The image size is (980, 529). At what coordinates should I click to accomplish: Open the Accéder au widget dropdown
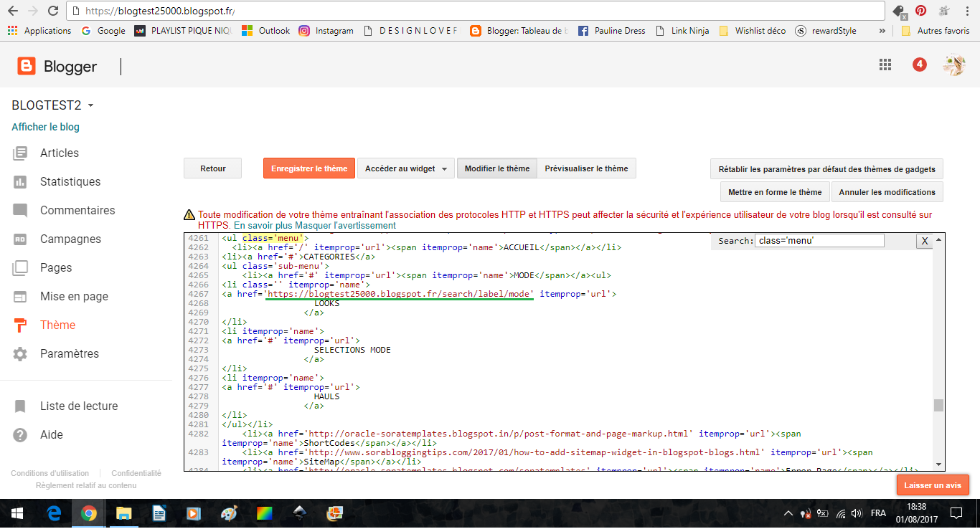point(406,169)
